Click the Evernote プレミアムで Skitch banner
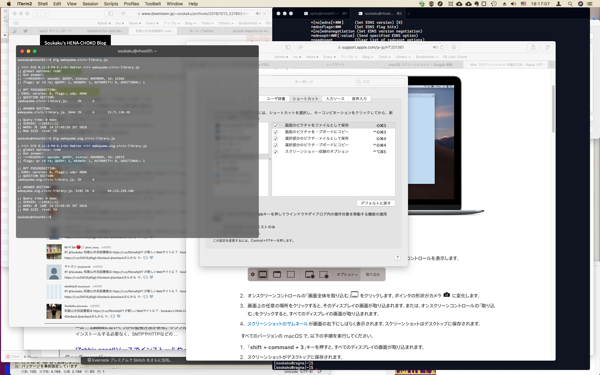This screenshot has width=600, height=375. (129, 360)
